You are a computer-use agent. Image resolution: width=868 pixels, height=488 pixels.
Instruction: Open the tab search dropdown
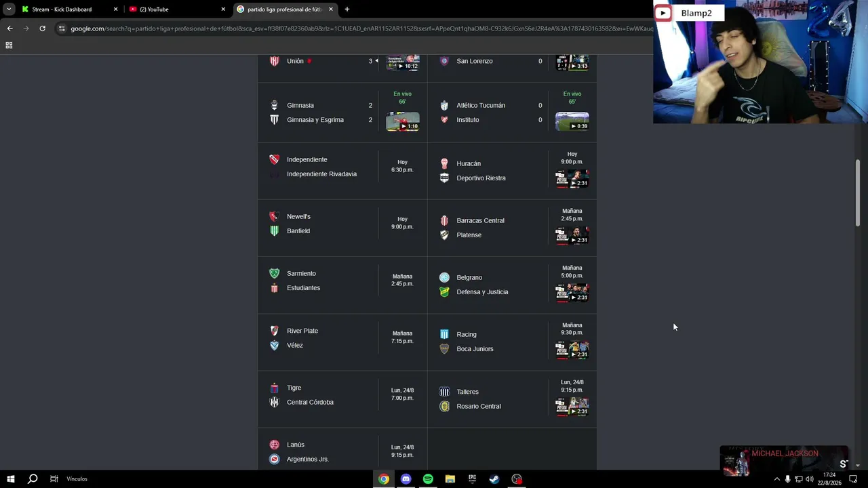[9, 9]
